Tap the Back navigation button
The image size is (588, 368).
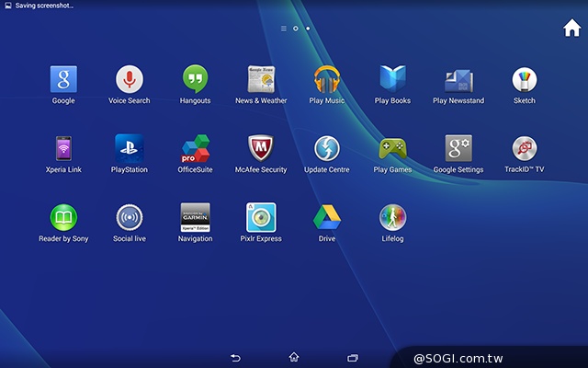[x=235, y=358]
